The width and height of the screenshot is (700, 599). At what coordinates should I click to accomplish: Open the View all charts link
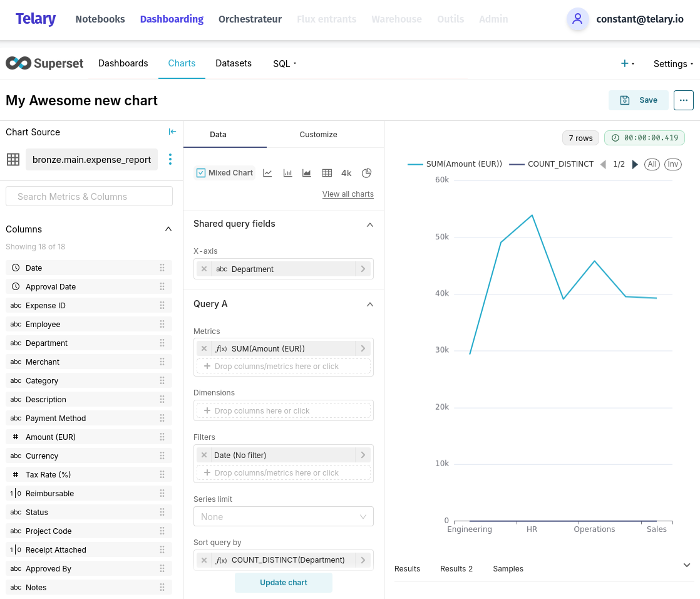[x=347, y=194]
